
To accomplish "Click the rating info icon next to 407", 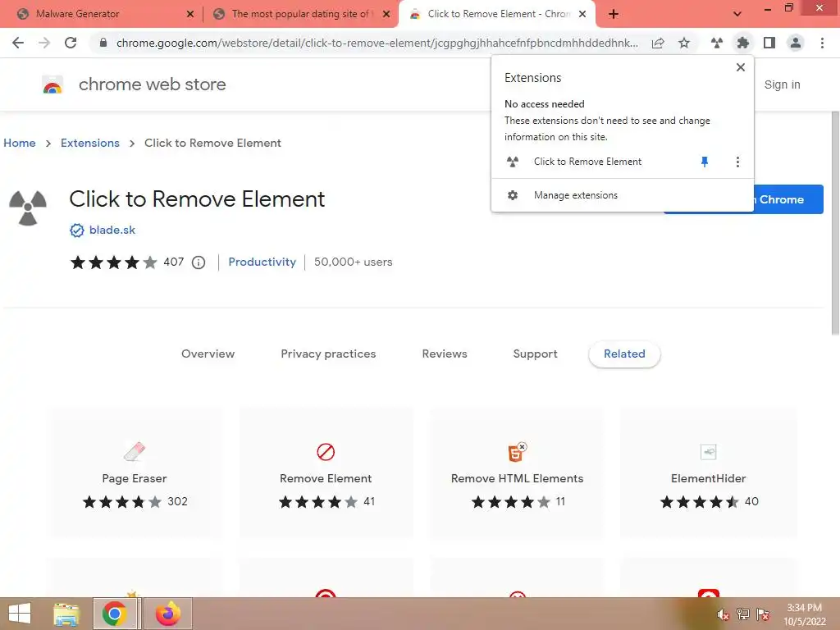I will (x=199, y=262).
